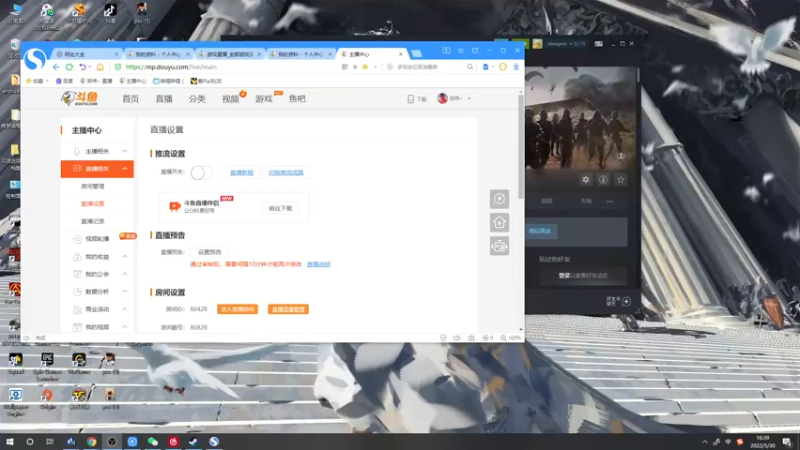Collapse the 直播相关 sidebar section
The width and height of the screenshot is (800, 450).
pos(124,168)
